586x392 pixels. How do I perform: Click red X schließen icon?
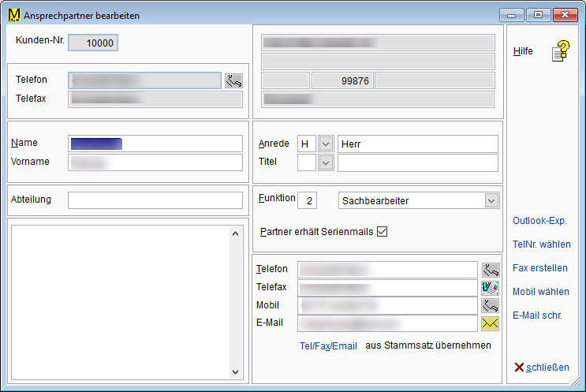519,368
